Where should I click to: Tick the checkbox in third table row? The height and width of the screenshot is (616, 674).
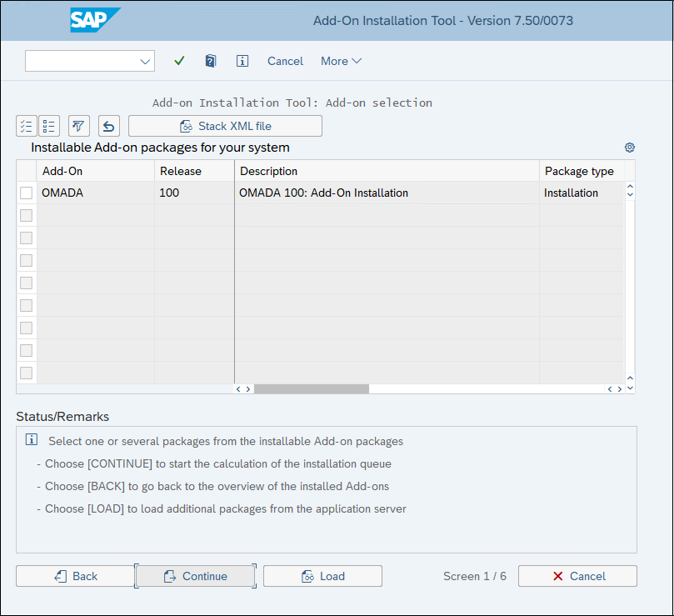(26, 238)
